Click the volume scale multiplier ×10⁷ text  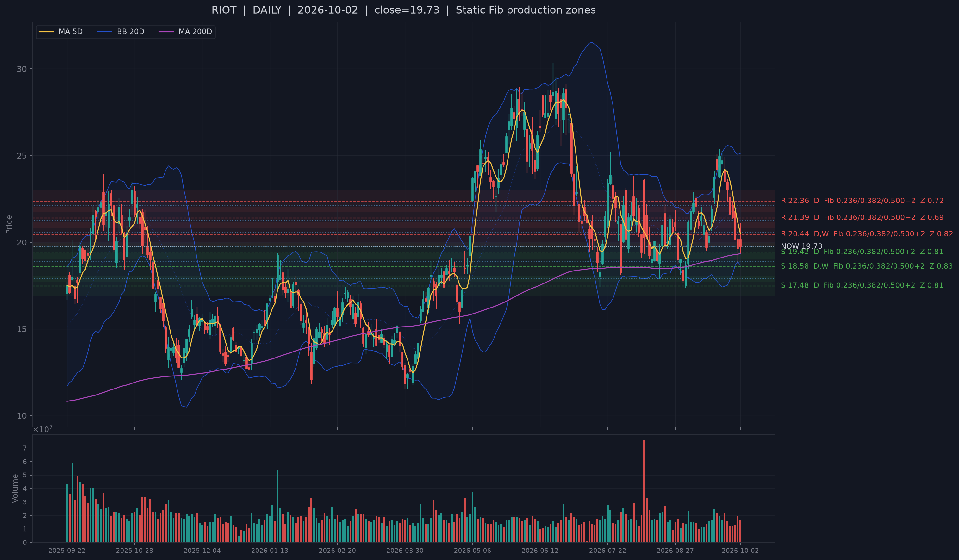pos(43,429)
